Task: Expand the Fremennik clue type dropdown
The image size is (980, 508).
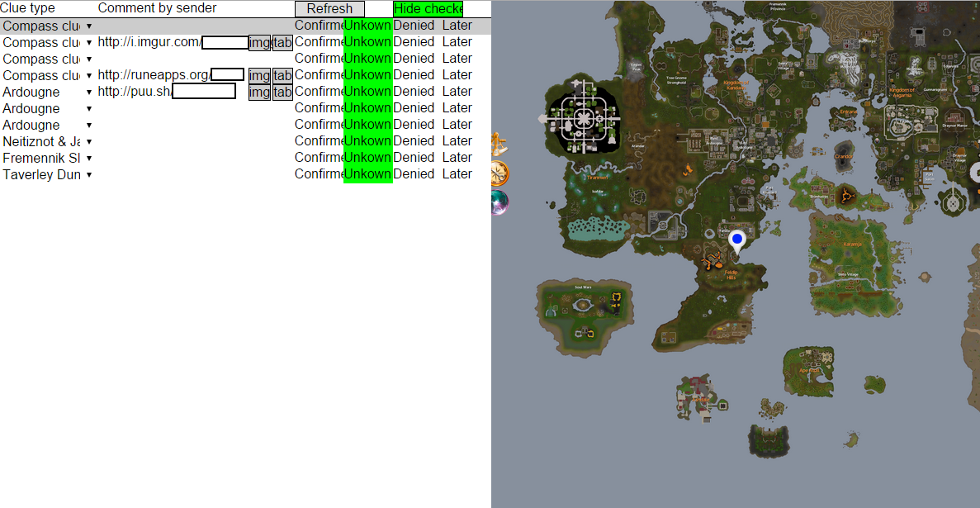Action: [48, 158]
